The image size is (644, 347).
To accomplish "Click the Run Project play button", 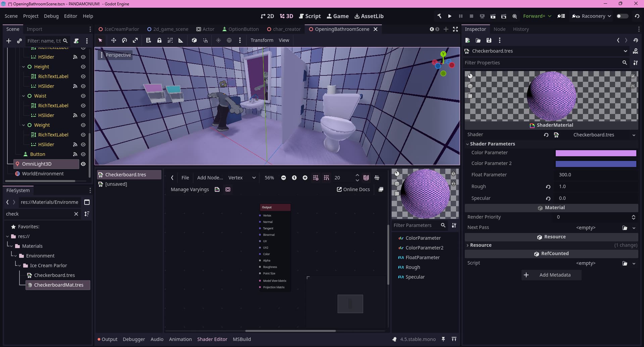I will (x=450, y=16).
